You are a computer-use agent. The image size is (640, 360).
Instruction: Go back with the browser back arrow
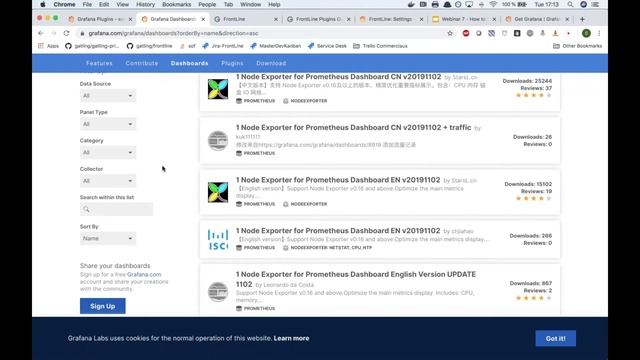[40, 33]
